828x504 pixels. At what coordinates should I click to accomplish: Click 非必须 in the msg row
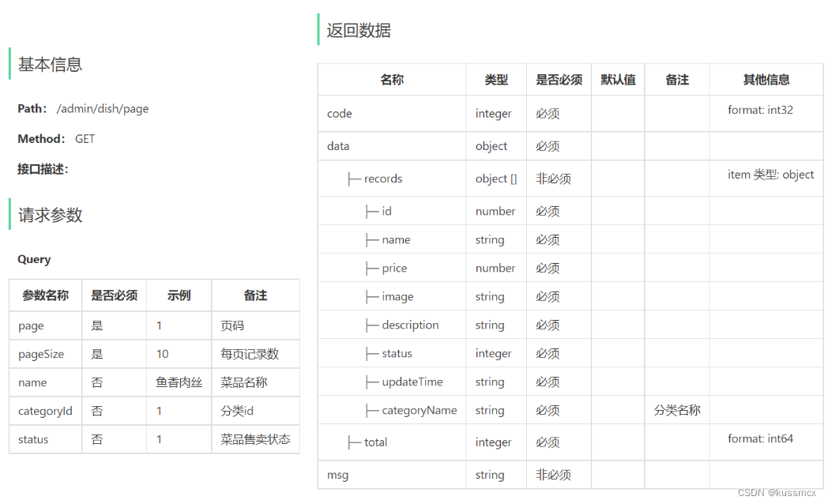click(553, 475)
